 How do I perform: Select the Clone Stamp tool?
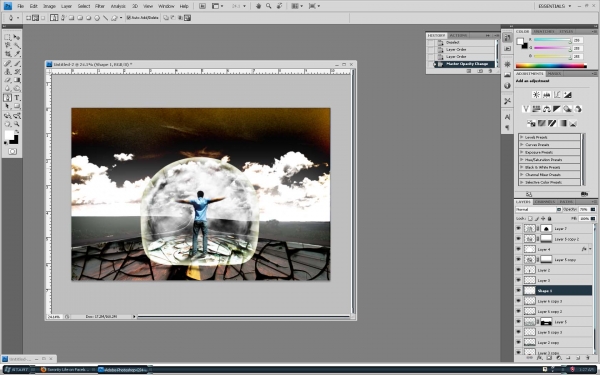point(7,72)
